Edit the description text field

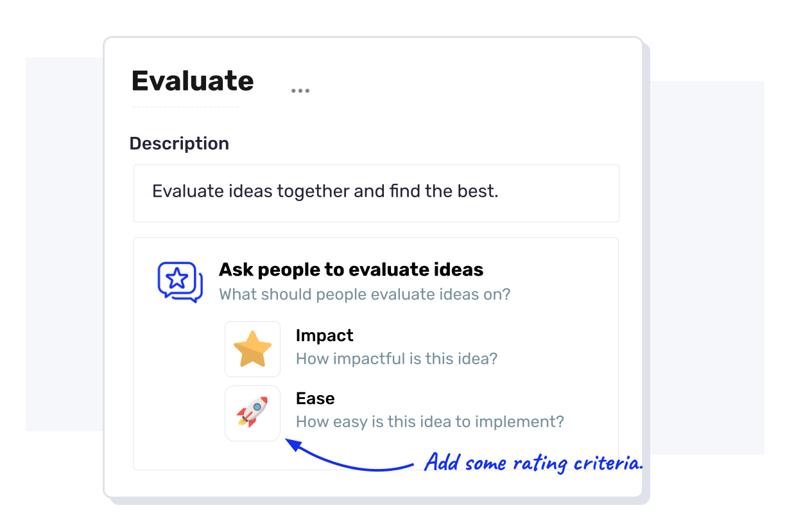point(376,193)
